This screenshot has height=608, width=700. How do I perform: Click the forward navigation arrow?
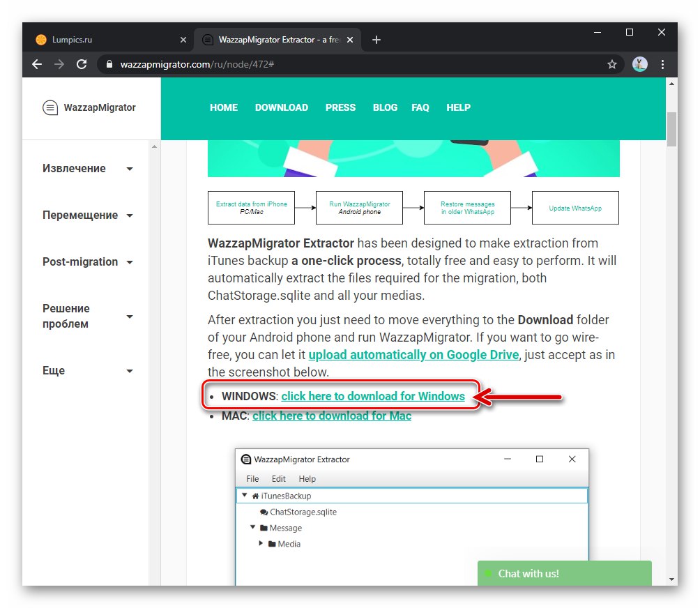[x=59, y=64]
